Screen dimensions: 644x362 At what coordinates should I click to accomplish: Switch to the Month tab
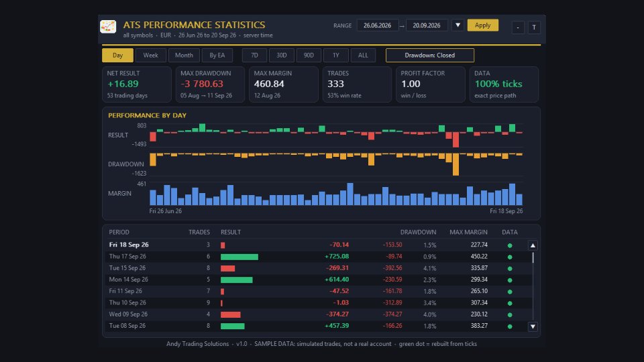(x=184, y=56)
